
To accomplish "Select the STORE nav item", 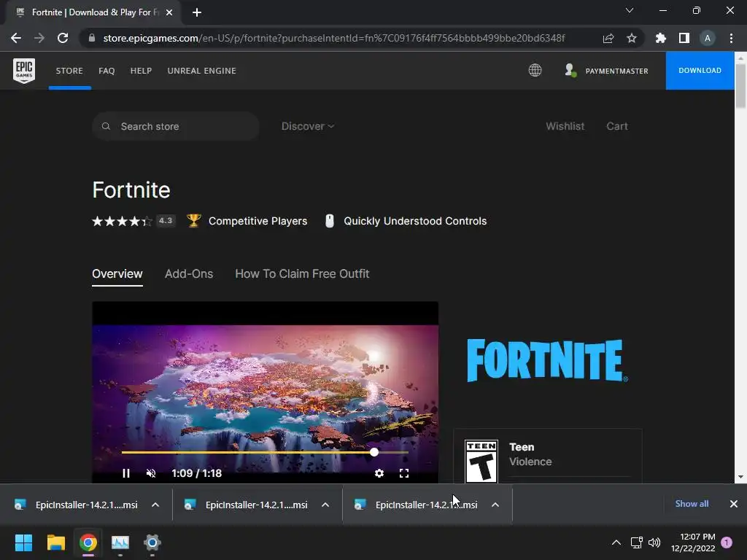I will pos(69,71).
